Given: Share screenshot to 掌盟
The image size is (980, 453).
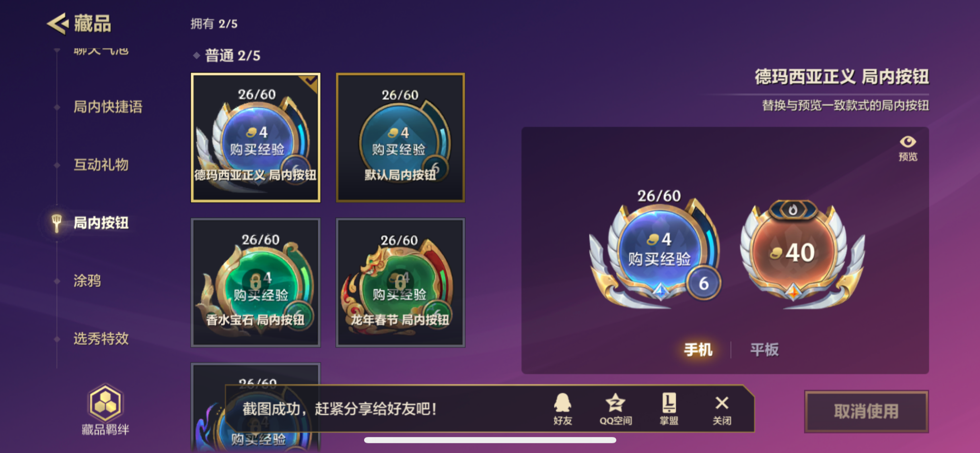Looking at the screenshot, I should coord(669,409).
